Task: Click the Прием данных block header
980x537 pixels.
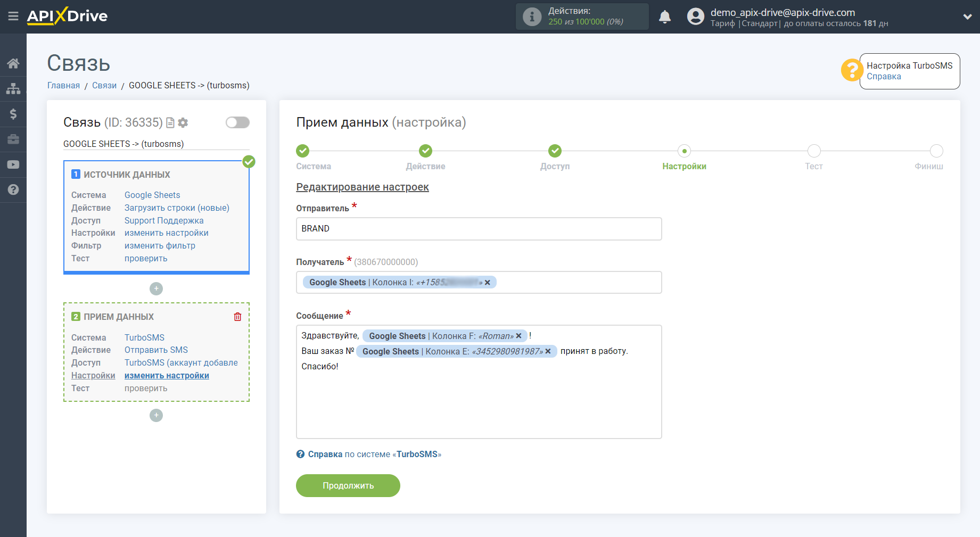Action: click(119, 317)
